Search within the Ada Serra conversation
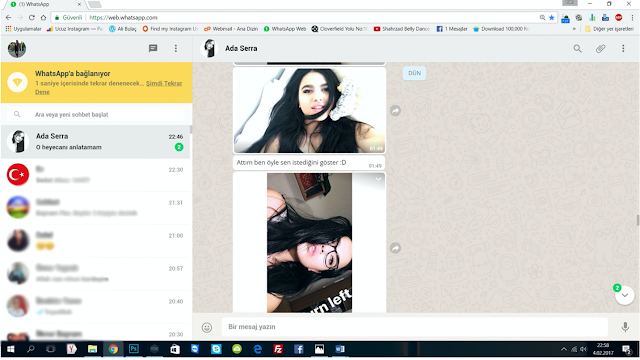The image size is (640, 360). 577,49
